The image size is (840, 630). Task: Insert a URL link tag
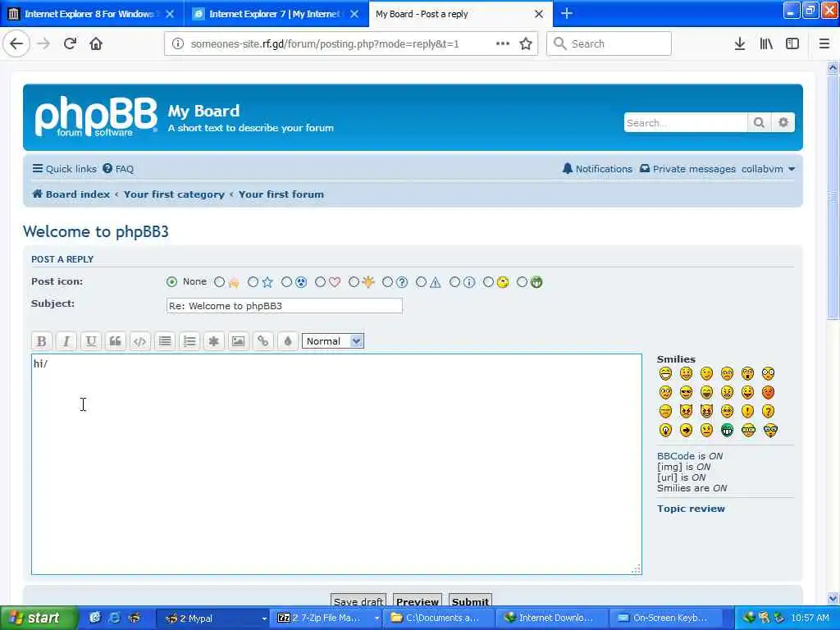pyautogui.click(x=263, y=341)
